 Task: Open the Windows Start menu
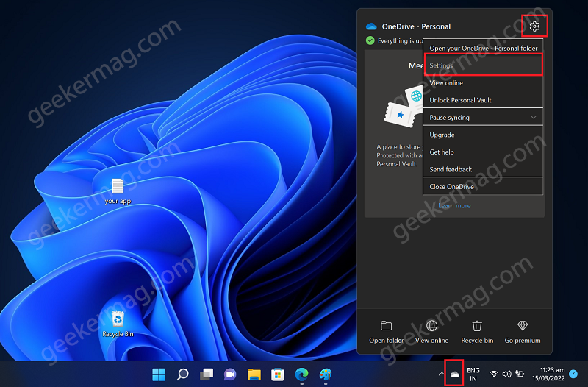(x=159, y=374)
